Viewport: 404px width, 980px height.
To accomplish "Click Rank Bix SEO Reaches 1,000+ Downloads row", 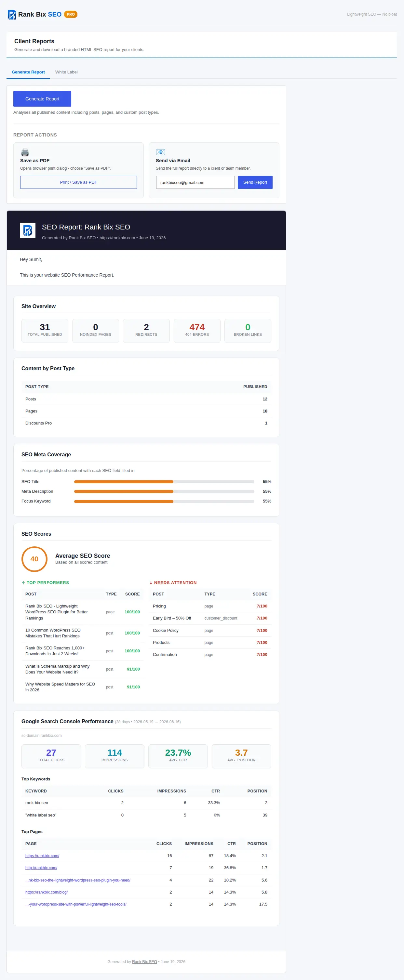I will 83,651.
